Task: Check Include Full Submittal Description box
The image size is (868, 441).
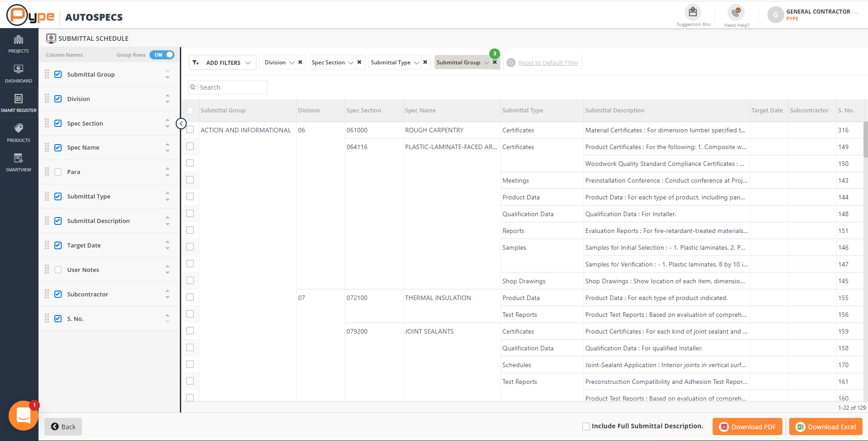Action: point(586,426)
